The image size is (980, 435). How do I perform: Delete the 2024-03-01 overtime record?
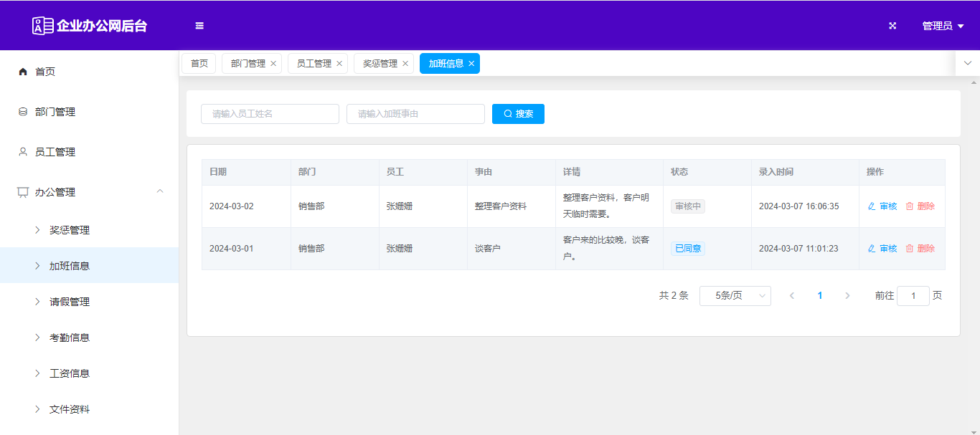pos(920,249)
